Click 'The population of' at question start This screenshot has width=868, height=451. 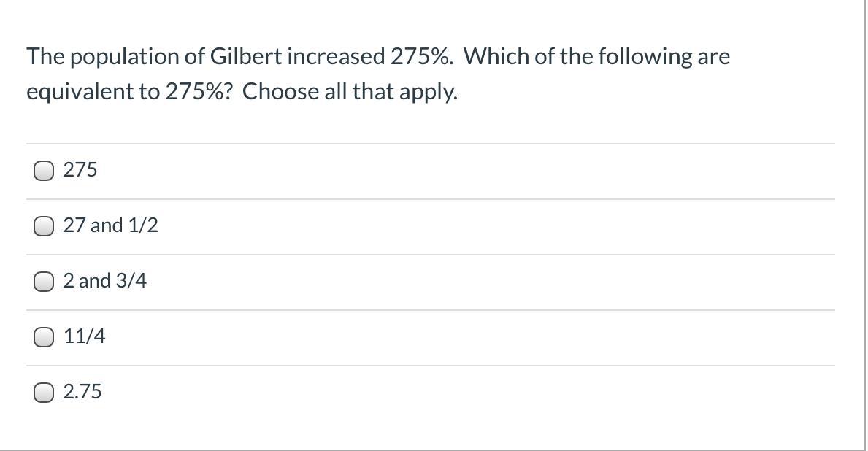click(x=115, y=58)
